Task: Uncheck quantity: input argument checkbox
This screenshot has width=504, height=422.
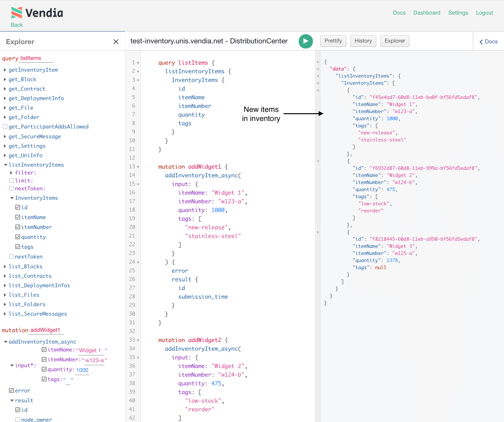Action: [44, 369]
